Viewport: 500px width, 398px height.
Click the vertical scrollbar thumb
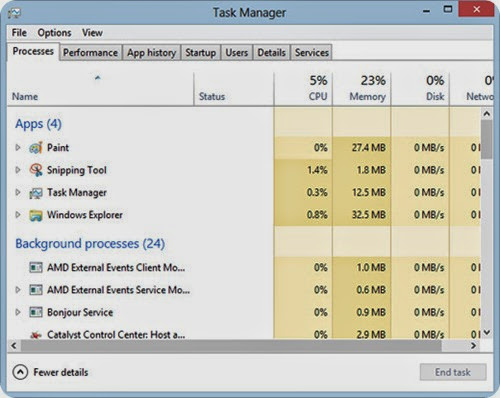coord(487,139)
